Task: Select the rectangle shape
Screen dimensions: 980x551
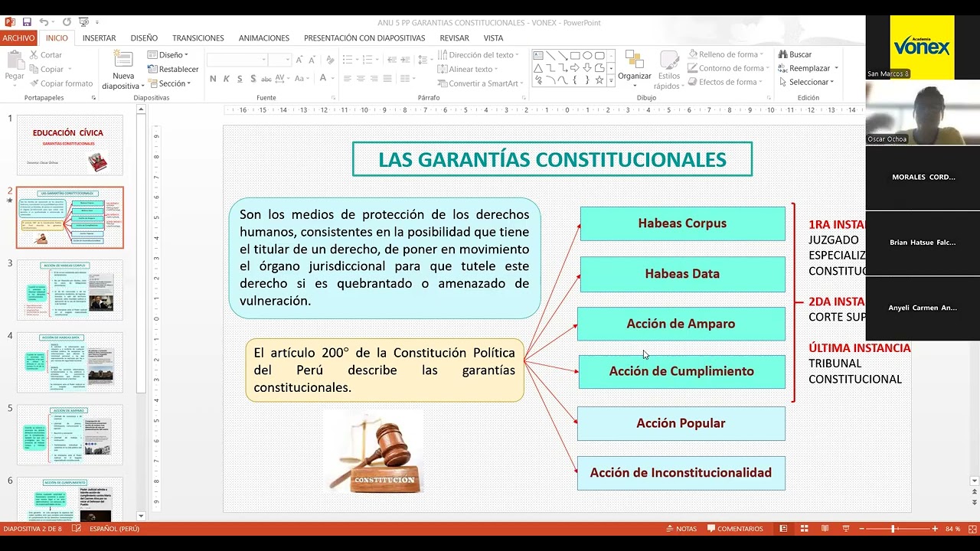Action: pos(575,55)
